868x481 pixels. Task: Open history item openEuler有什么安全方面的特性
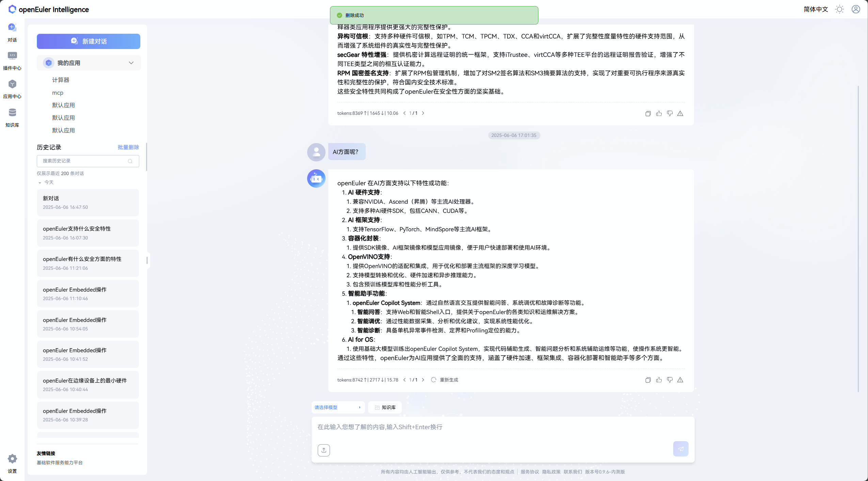pos(88,263)
